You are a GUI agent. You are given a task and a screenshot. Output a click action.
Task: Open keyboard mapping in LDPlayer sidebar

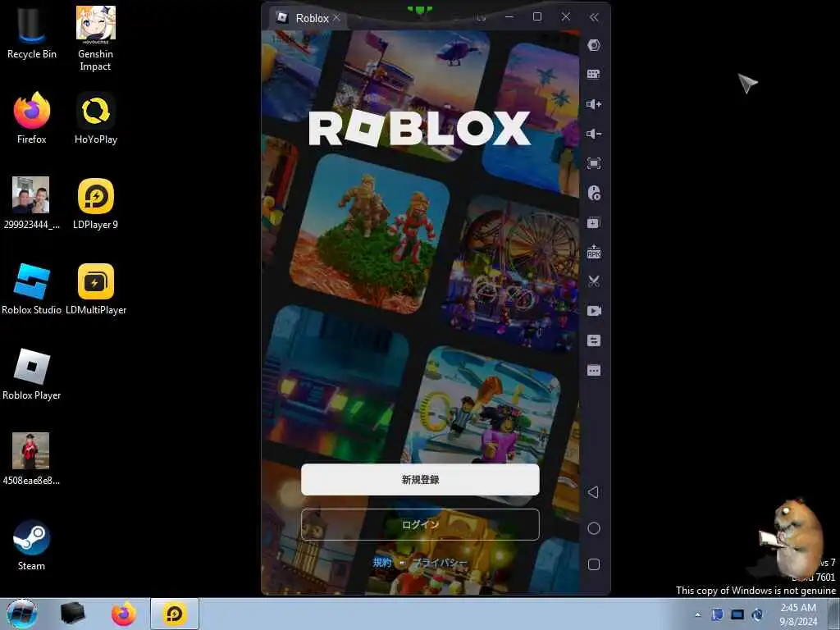pyautogui.click(x=594, y=75)
